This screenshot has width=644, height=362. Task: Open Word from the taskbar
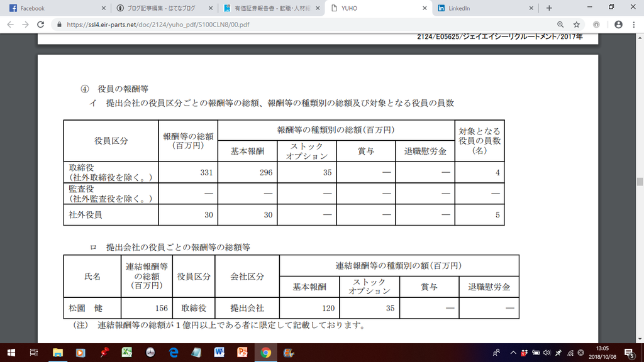[x=219, y=353]
